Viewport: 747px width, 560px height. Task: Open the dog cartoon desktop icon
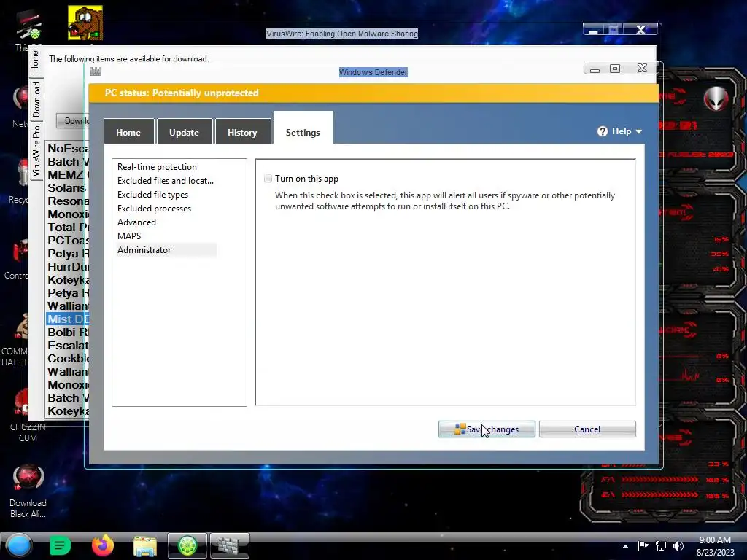(x=85, y=23)
